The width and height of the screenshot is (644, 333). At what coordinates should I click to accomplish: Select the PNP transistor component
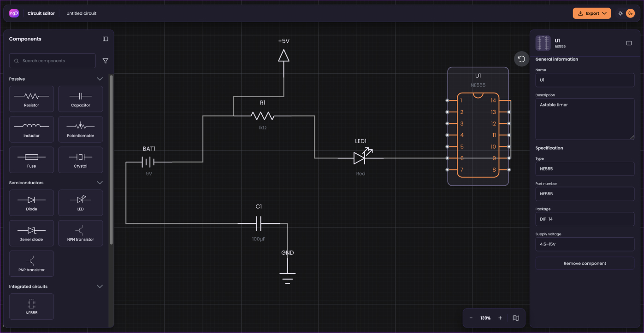tap(31, 263)
